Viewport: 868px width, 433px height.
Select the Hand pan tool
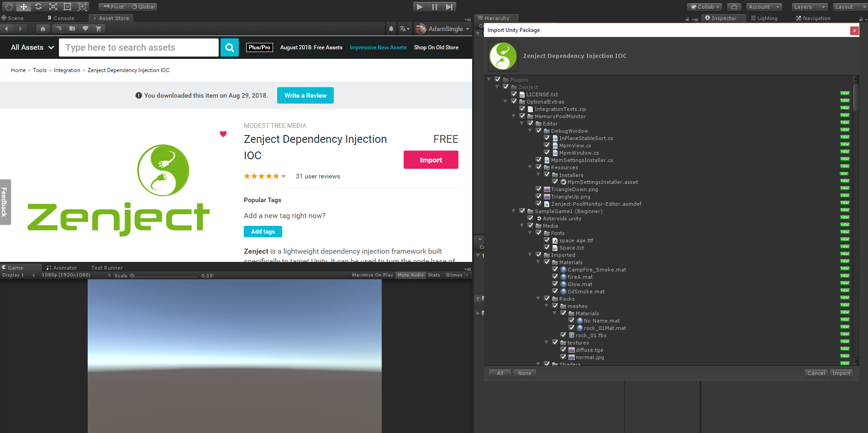(x=8, y=6)
